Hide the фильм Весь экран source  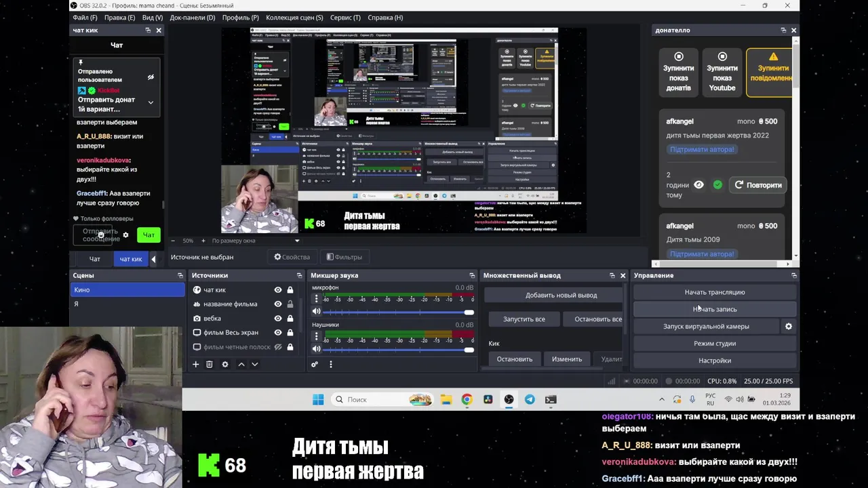(278, 333)
